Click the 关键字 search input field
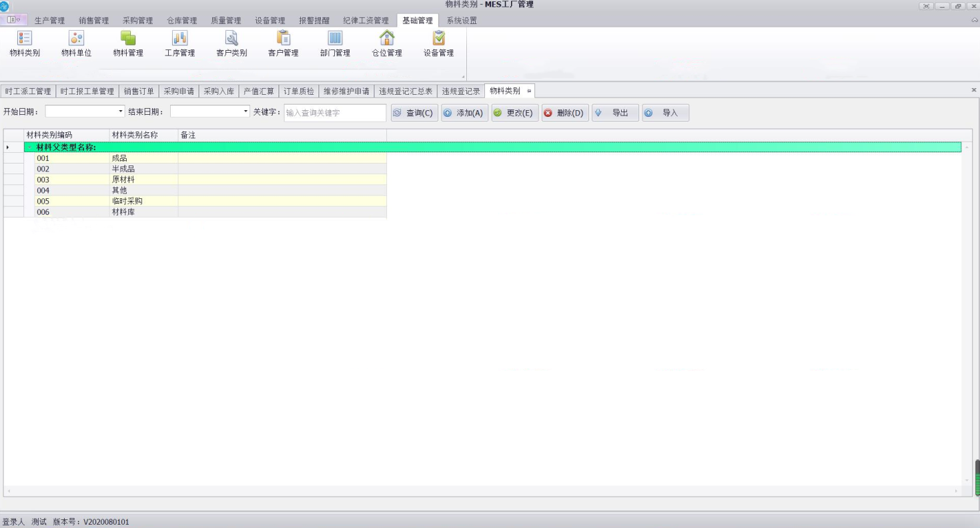The image size is (980, 528). [335, 113]
